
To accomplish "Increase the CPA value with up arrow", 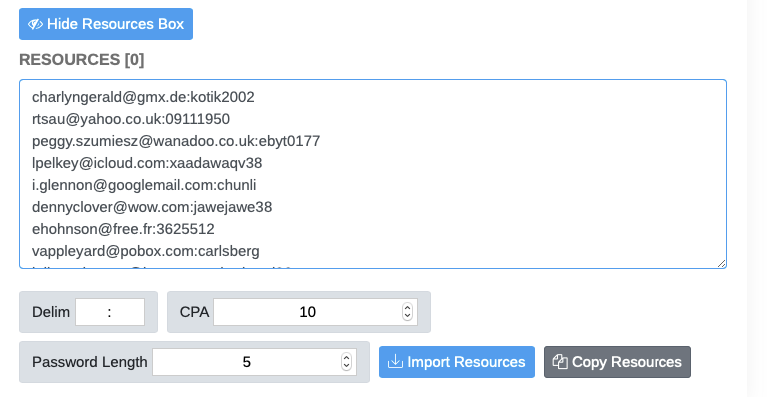I will pos(407,308).
